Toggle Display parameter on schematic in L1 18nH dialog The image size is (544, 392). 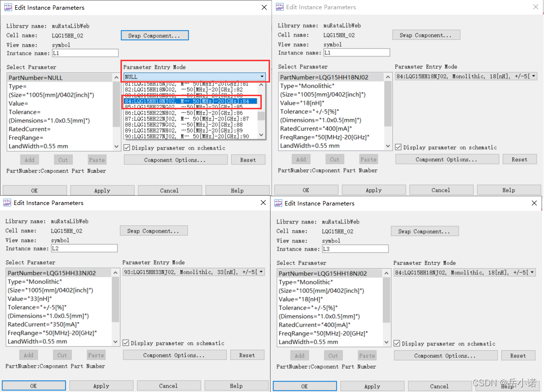click(398, 147)
